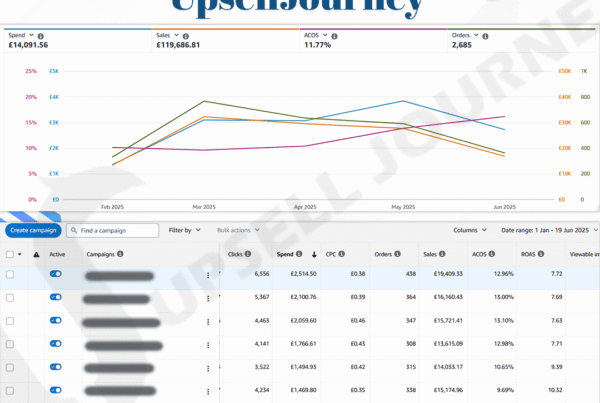The image size is (600, 403).
Task: Open select-all checkbox dropdown arrow
Action: [20, 254]
